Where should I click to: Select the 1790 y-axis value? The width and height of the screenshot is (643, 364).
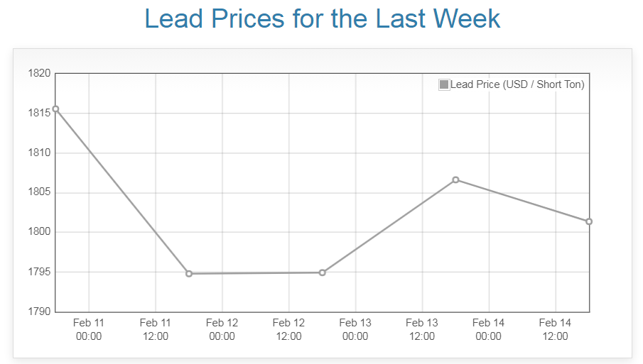[x=38, y=311]
